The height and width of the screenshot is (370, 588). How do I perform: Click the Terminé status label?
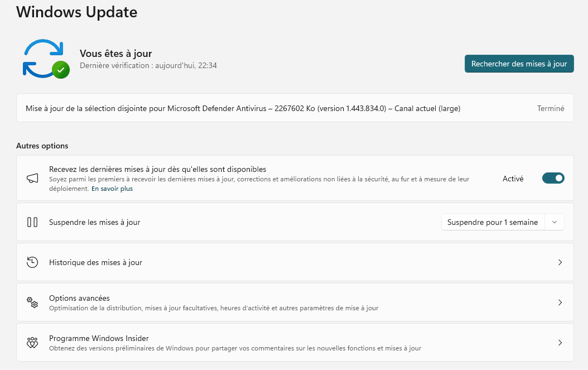[550, 108]
